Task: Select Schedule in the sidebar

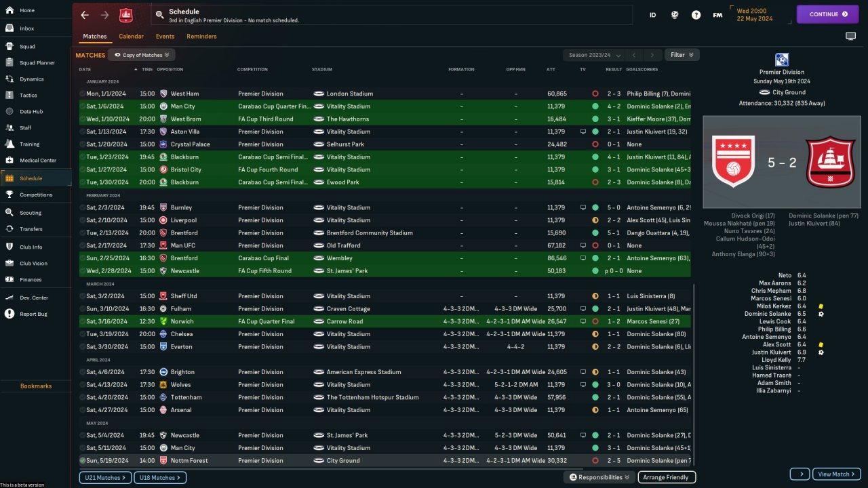Action: tap(35, 178)
